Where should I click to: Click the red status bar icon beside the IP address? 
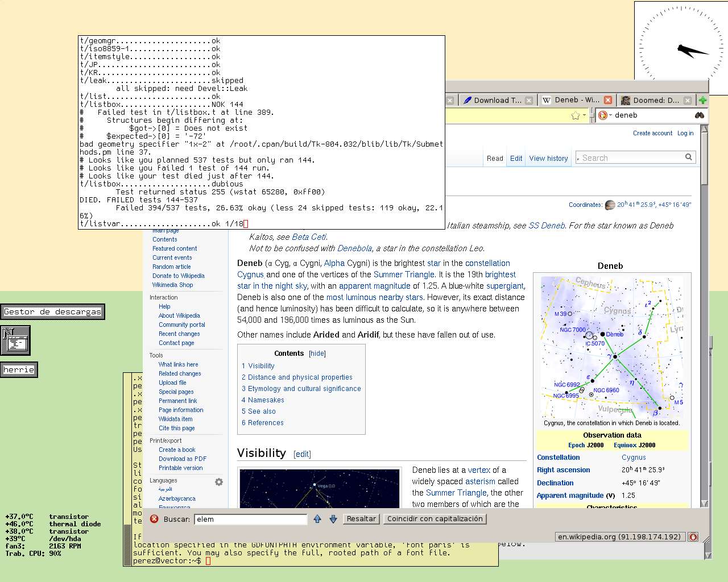pyautogui.click(x=693, y=537)
